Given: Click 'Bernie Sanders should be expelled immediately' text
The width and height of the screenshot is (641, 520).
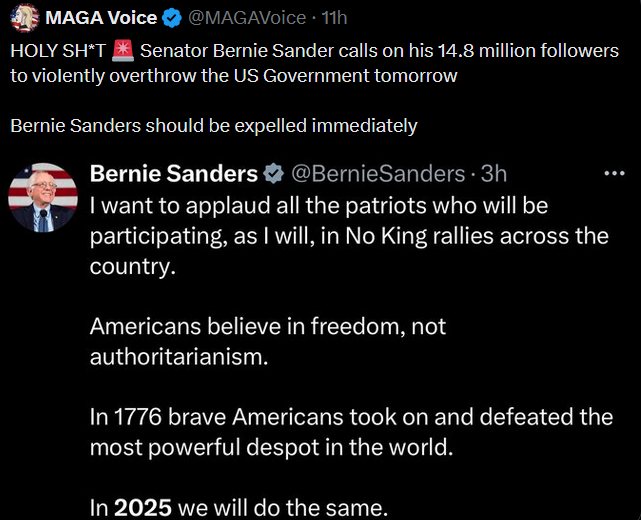Looking at the screenshot, I should tap(214, 126).
